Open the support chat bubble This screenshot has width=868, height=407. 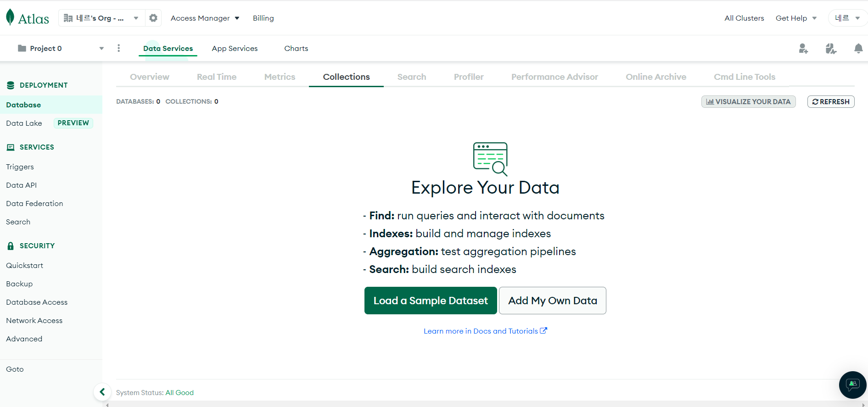click(x=853, y=385)
